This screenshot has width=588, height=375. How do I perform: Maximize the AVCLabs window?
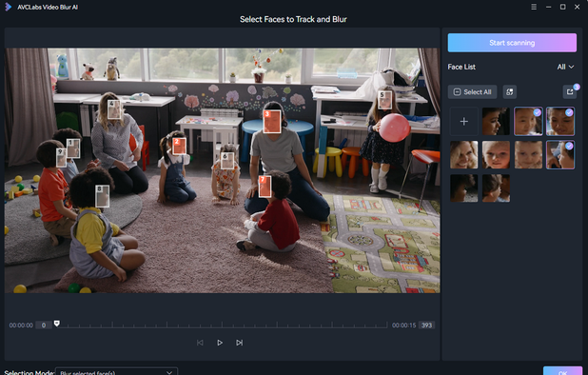(x=563, y=7)
